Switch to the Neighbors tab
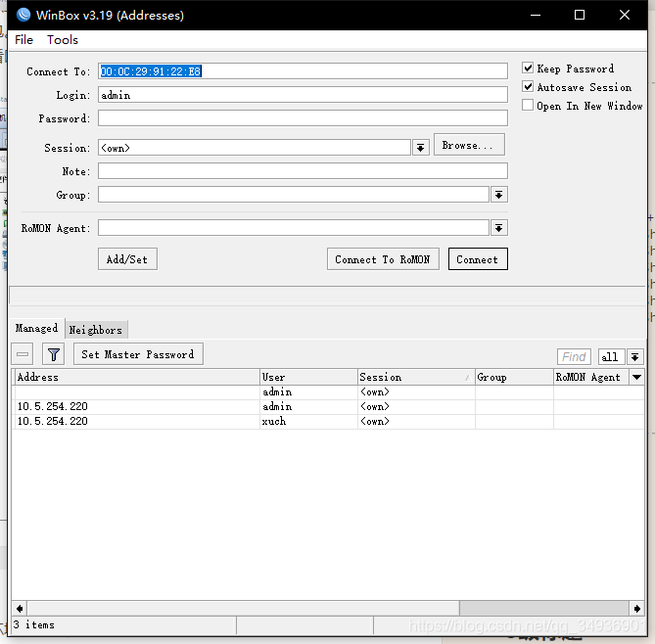The image size is (655, 644). pos(96,330)
